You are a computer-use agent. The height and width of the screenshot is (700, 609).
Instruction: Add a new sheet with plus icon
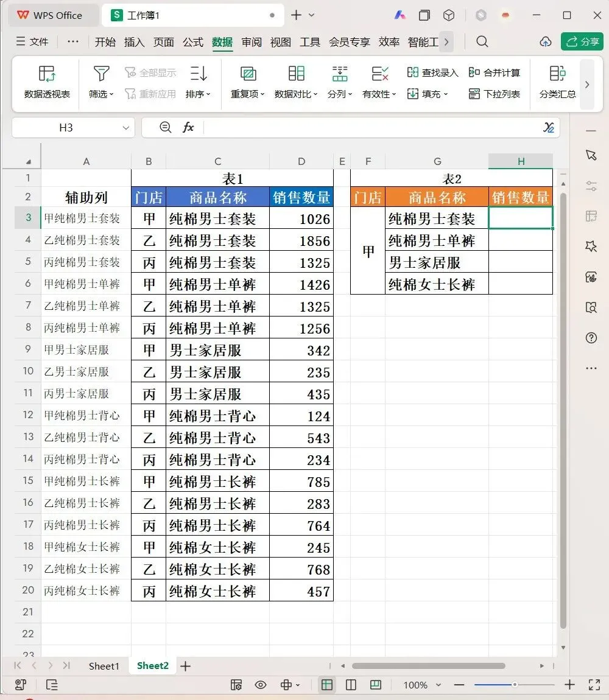click(185, 666)
